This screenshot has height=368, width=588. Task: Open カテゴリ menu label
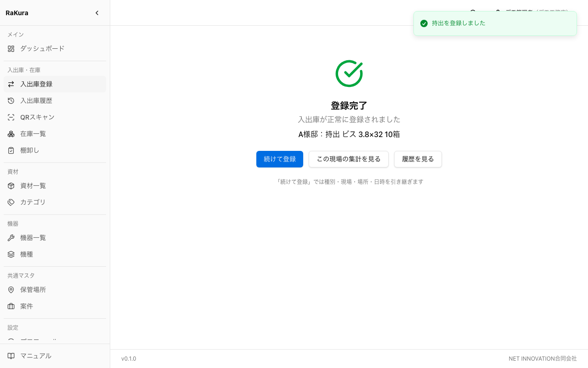click(x=33, y=202)
